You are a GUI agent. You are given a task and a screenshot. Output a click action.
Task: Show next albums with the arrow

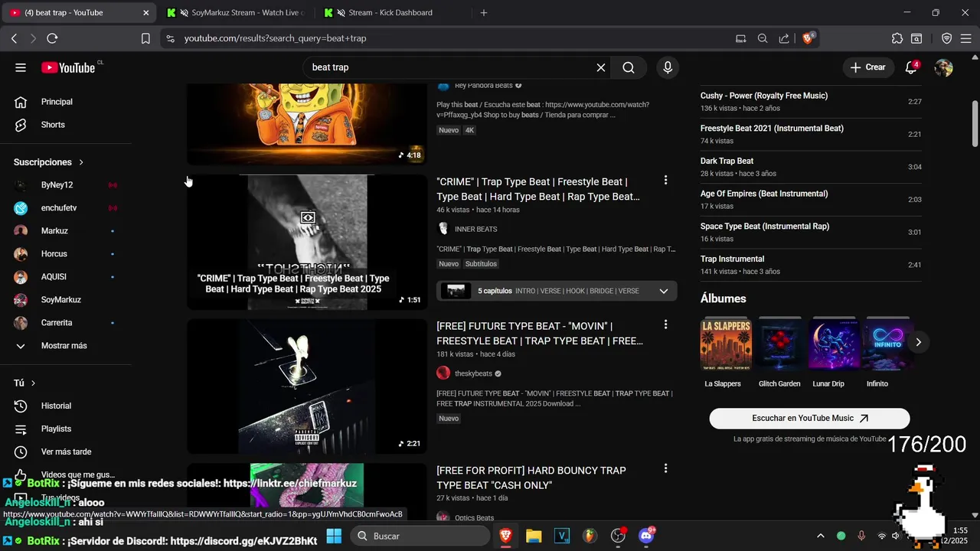918,342
